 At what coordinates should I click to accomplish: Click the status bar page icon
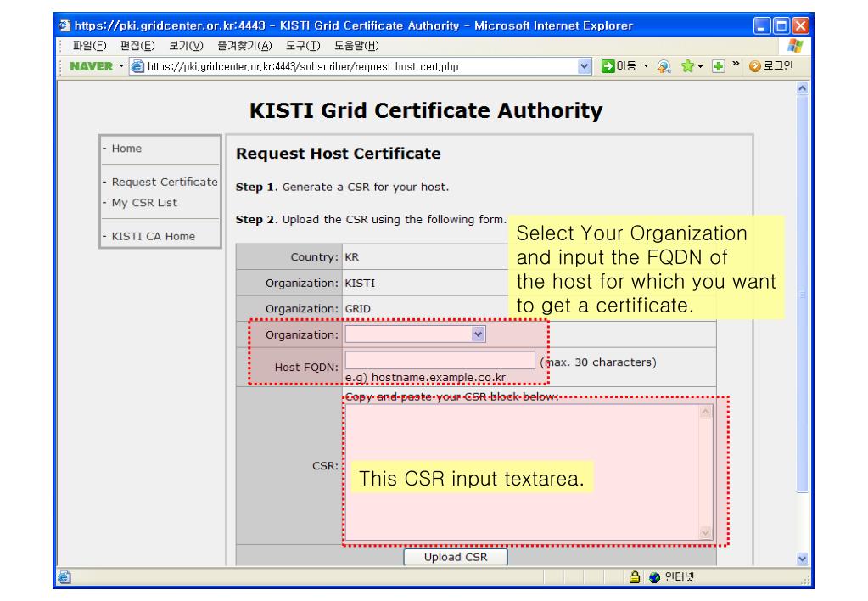[64, 577]
